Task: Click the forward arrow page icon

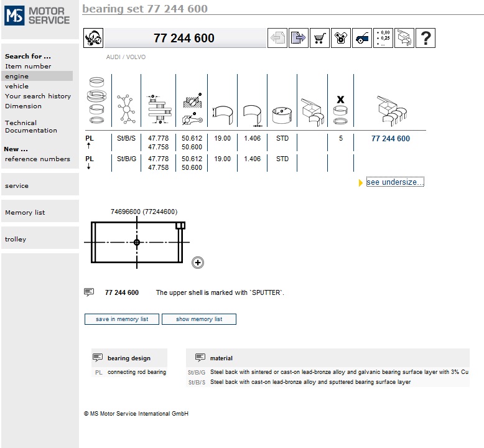Action: pyautogui.click(x=299, y=38)
